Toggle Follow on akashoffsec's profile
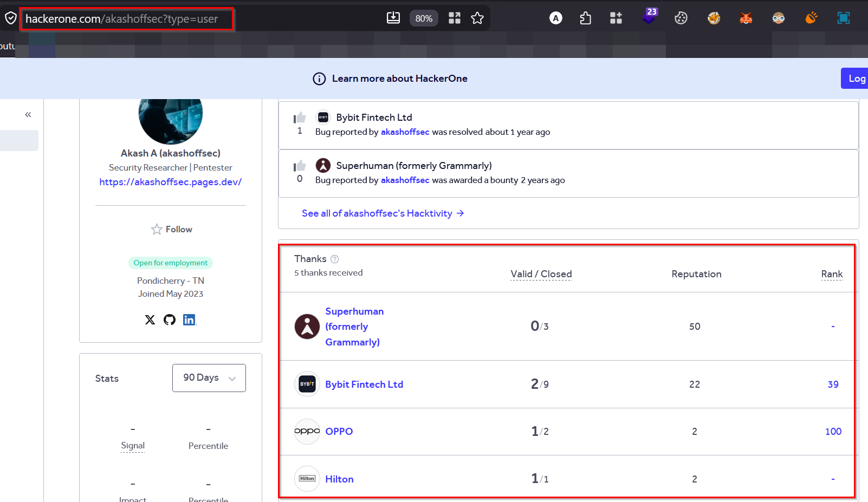The width and height of the screenshot is (868, 502). click(x=171, y=229)
